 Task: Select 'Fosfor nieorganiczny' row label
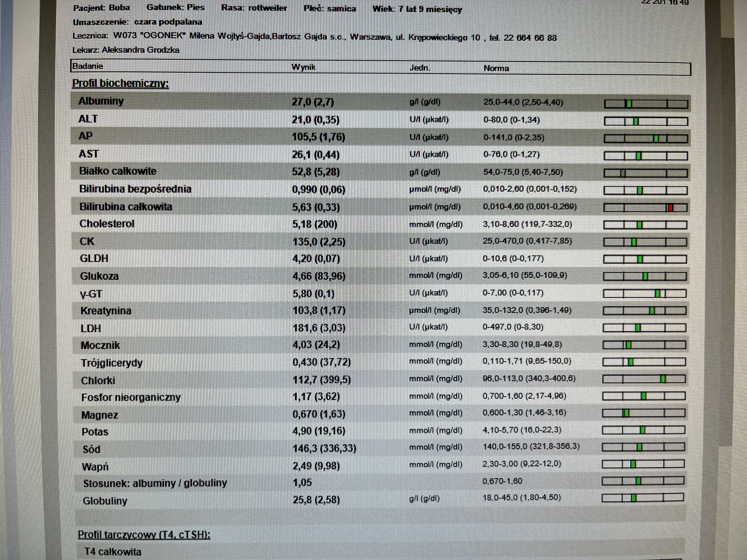point(131,398)
